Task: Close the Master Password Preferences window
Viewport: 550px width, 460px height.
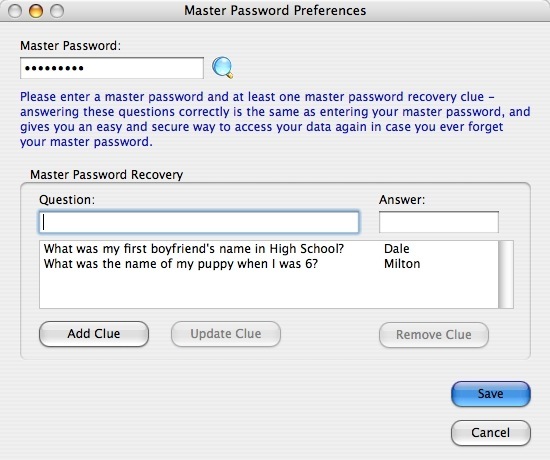Action: (x=15, y=11)
